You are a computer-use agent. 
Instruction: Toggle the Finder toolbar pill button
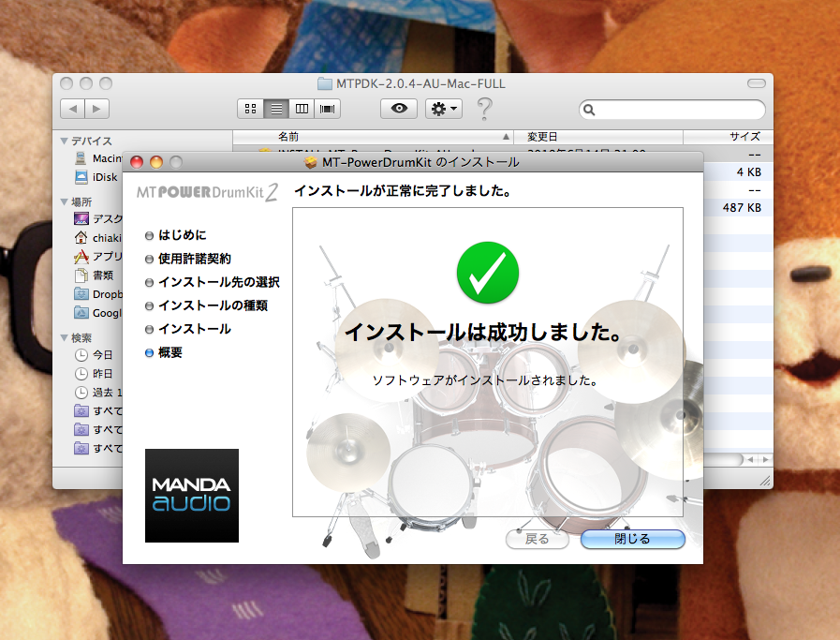tap(757, 83)
